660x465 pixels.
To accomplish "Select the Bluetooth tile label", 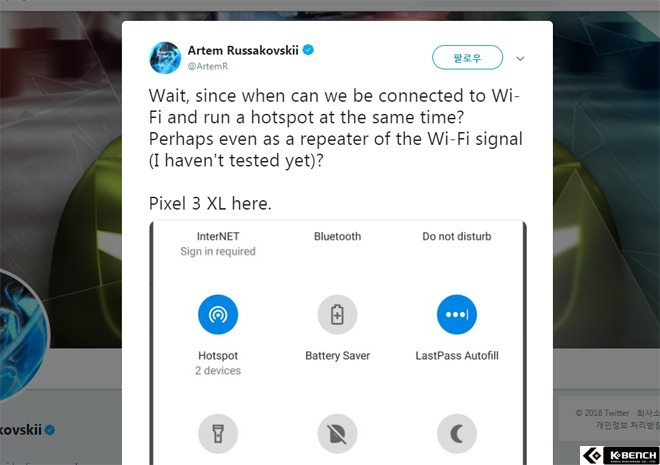I will click(x=337, y=236).
